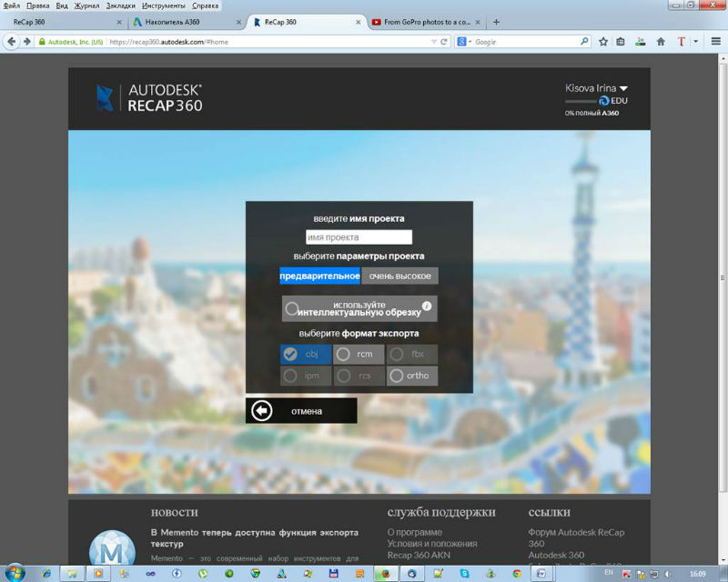Click the browser back navigation arrow
Image resolution: width=728 pixels, height=582 pixels.
point(13,41)
